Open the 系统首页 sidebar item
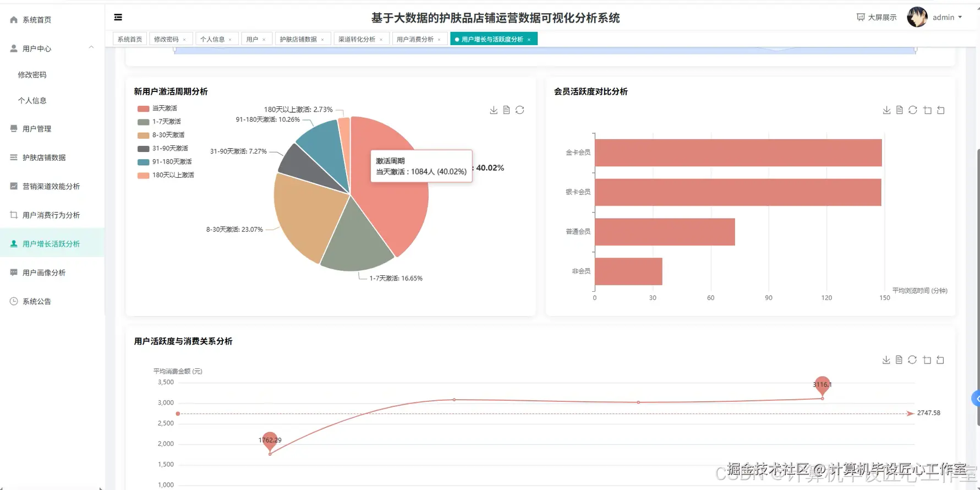Screen dimensions: 980x490 point(52,20)
